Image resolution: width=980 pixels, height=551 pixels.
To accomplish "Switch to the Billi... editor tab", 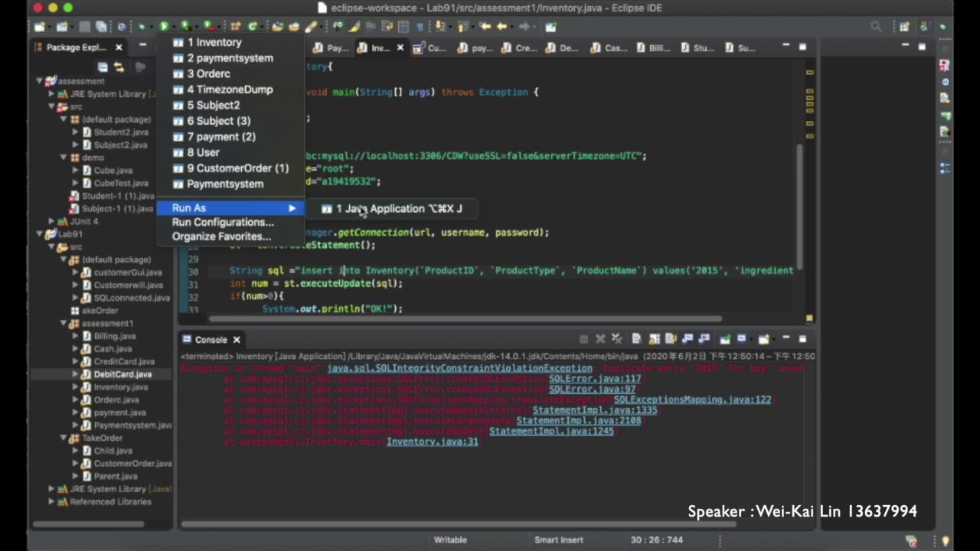I will pos(653,48).
